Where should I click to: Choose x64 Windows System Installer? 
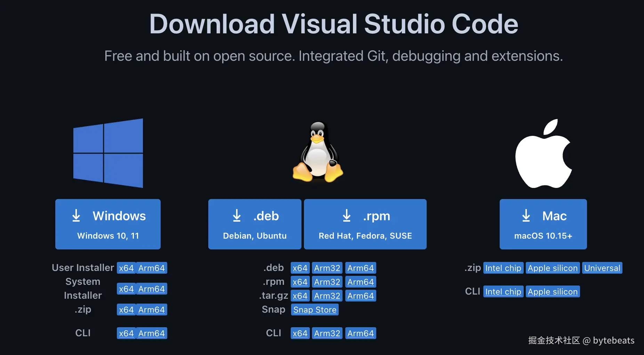(x=126, y=289)
